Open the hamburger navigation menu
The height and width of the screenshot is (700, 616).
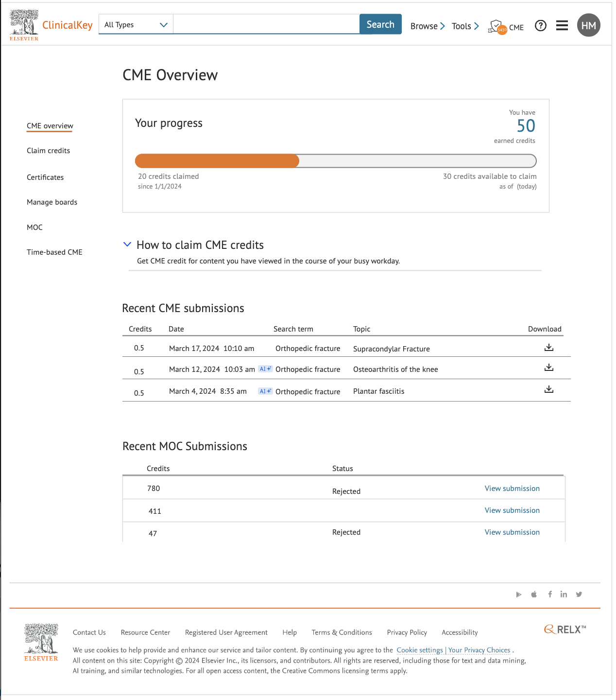[562, 26]
